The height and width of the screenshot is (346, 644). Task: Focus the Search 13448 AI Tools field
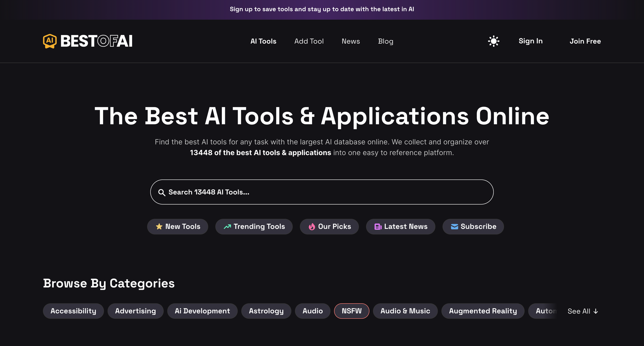[x=322, y=192]
